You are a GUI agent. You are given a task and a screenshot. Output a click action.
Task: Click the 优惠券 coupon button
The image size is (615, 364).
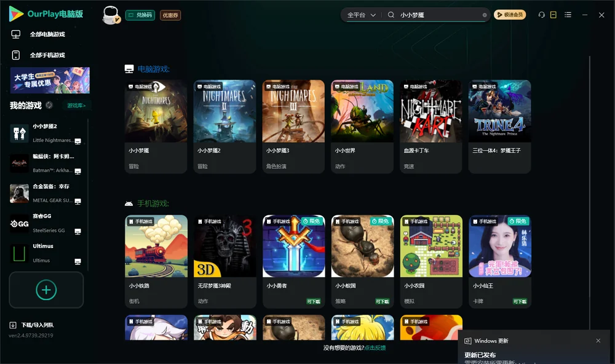[x=170, y=15]
